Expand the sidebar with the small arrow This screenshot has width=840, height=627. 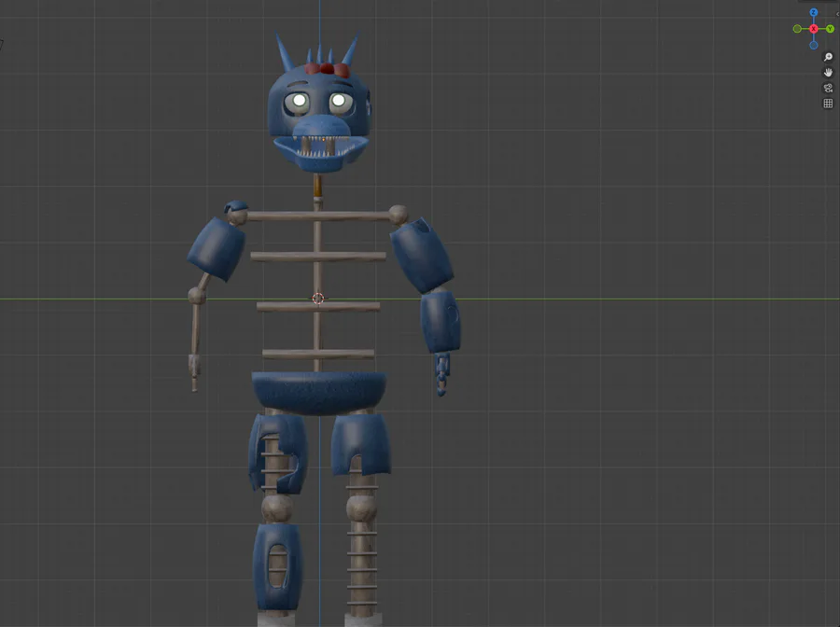pos(837,14)
